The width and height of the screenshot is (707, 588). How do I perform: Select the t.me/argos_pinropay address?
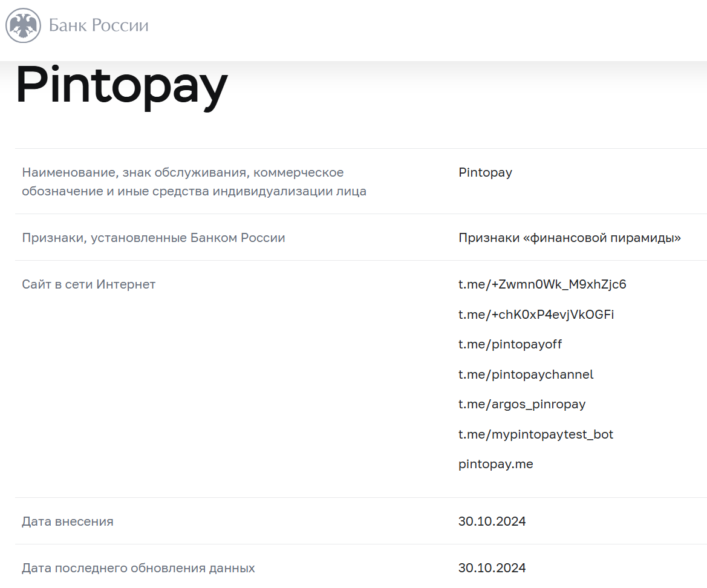coord(522,405)
